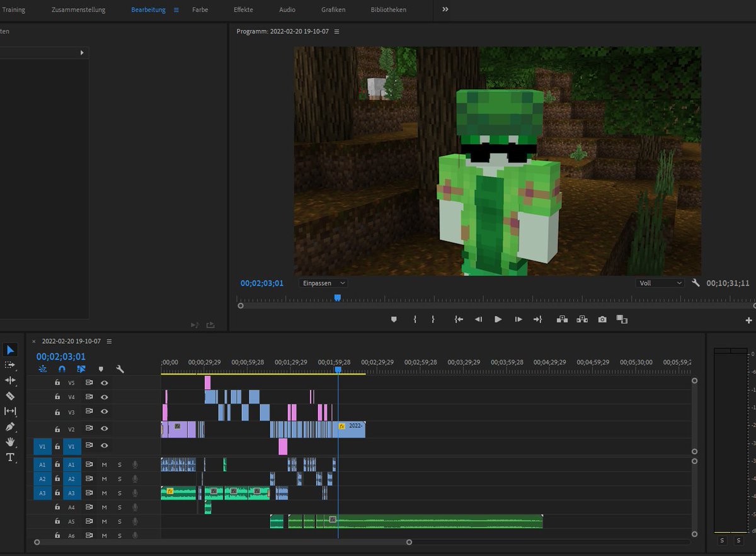Select the Slip tool
This screenshot has height=556, width=756.
point(11,411)
